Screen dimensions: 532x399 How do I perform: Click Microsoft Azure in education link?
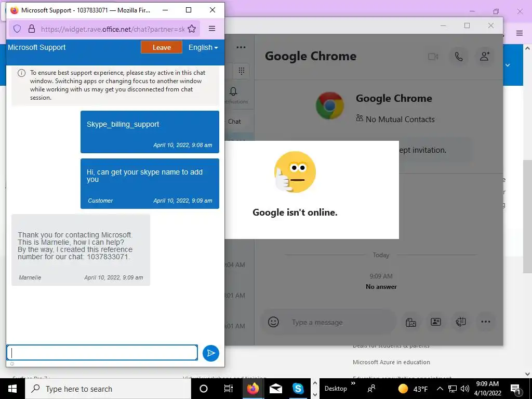[x=391, y=362]
